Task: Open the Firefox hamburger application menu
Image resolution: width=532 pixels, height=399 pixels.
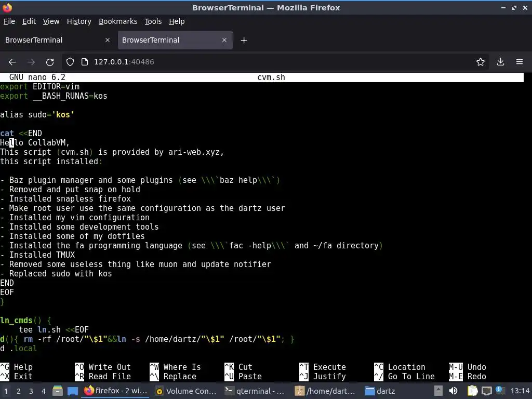Action: [x=520, y=62]
